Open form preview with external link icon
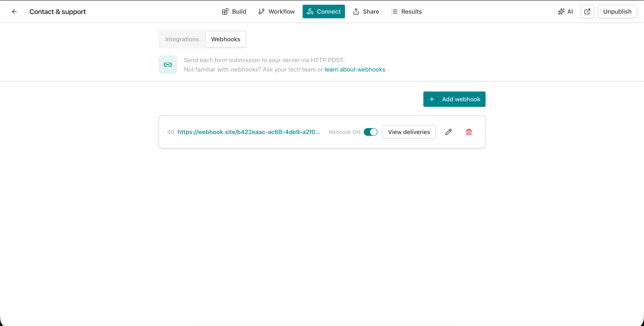The height and width of the screenshot is (326, 644). click(x=587, y=11)
